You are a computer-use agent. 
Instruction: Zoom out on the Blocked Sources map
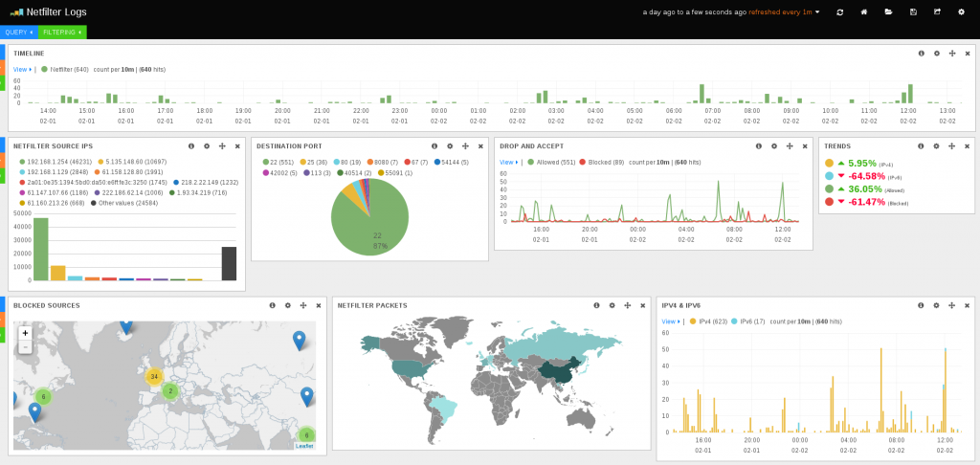25,347
